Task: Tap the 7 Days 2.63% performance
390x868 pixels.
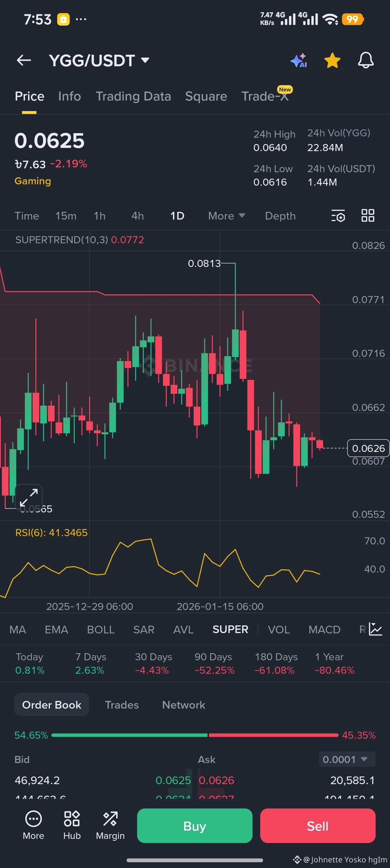Action: [90, 663]
